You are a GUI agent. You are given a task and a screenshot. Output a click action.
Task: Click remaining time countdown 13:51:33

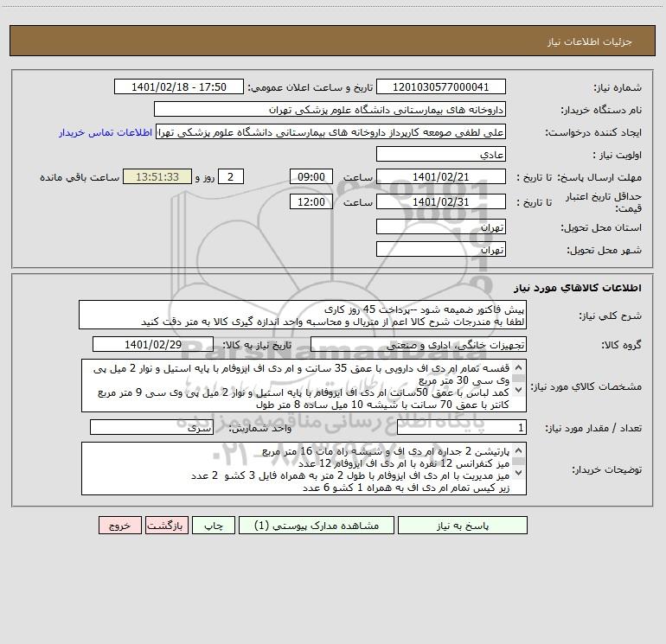pyautogui.click(x=157, y=176)
